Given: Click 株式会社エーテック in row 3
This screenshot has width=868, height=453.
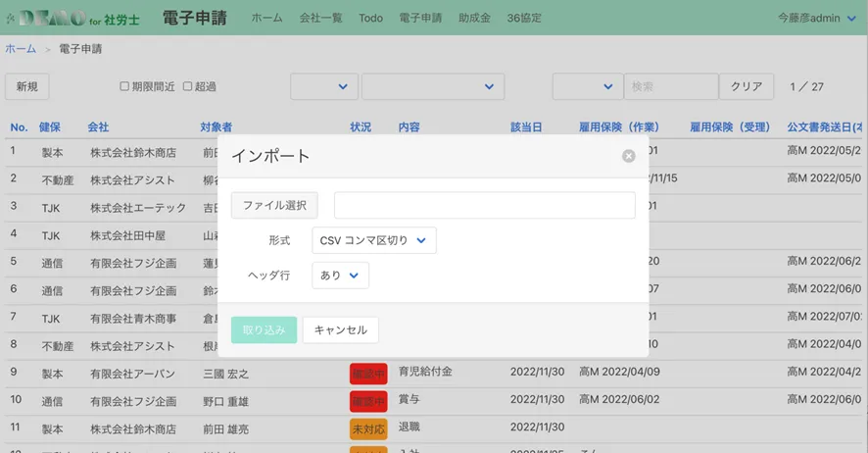Looking at the screenshot, I should point(138,208).
